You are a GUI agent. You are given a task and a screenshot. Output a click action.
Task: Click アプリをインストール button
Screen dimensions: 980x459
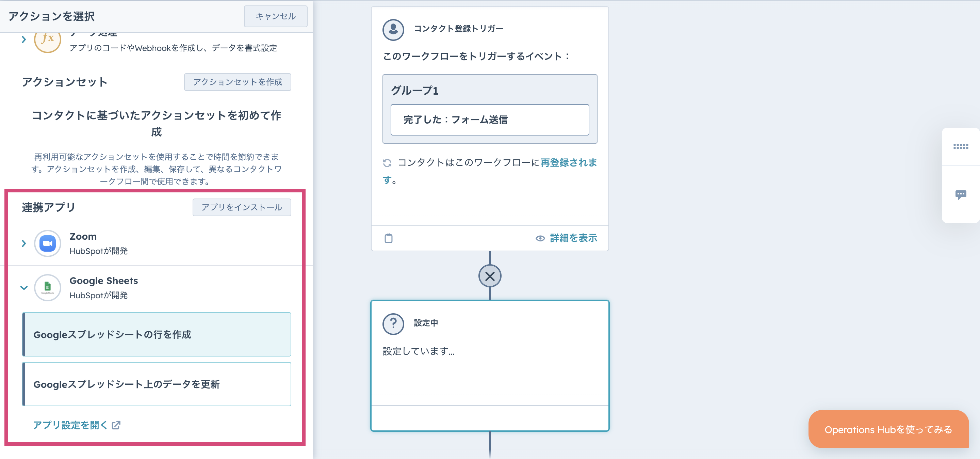tap(242, 207)
